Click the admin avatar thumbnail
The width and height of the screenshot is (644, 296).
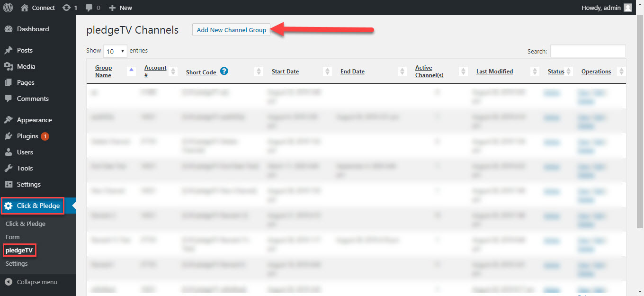(628, 8)
